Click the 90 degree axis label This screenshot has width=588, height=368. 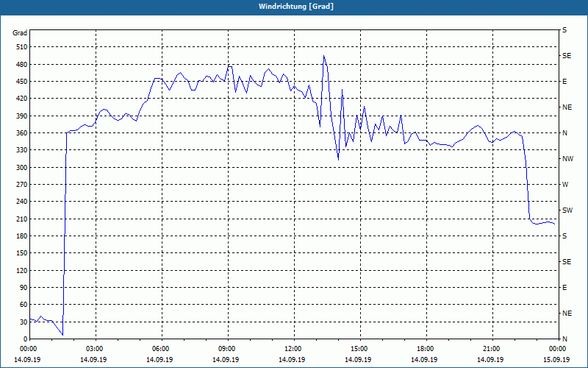point(24,288)
